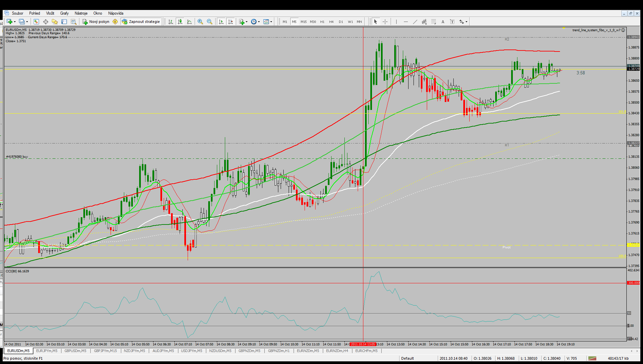The height and width of the screenshot is (364, 643).
Task: Open the Data Window crosshair-target icon
Action: [x=46, y=22]
